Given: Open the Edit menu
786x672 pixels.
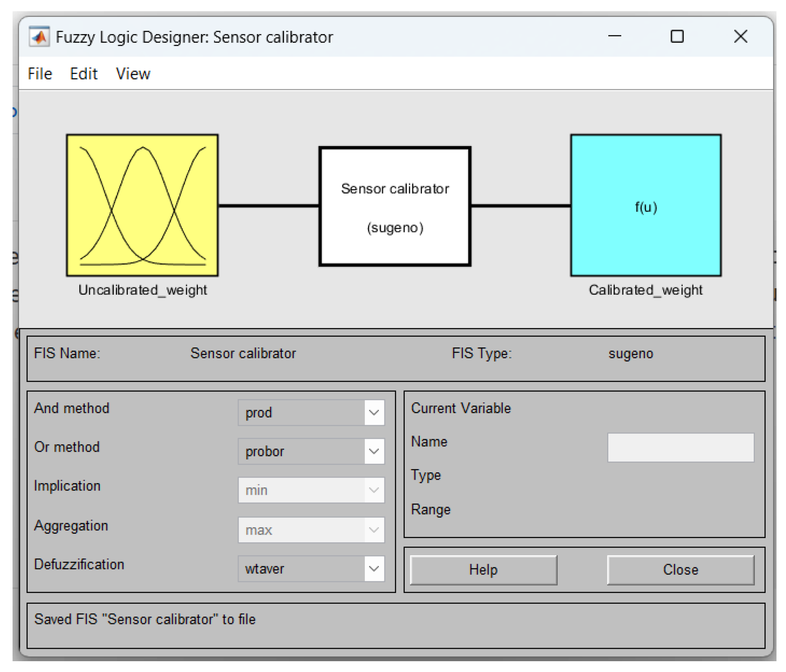Looking at the screenshot, I should coord(83,73).
